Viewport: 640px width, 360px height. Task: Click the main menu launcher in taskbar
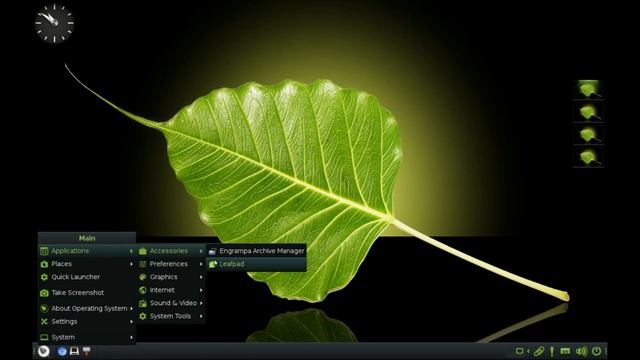[44, 351]
